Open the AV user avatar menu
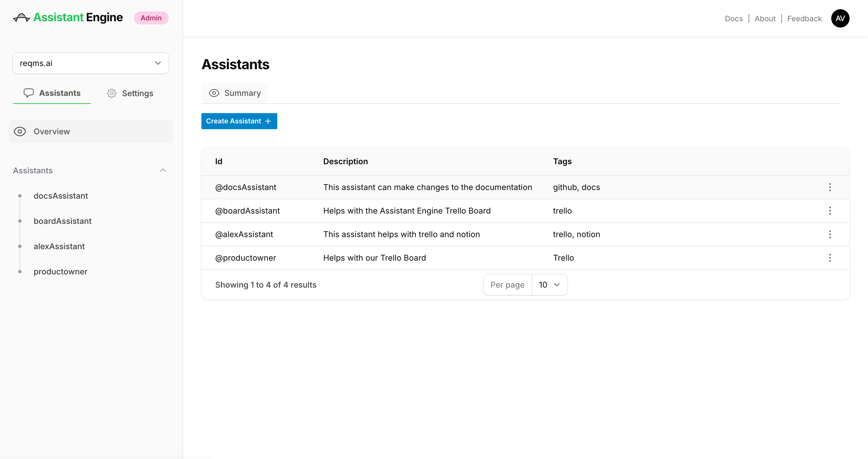 coord(840,19)
